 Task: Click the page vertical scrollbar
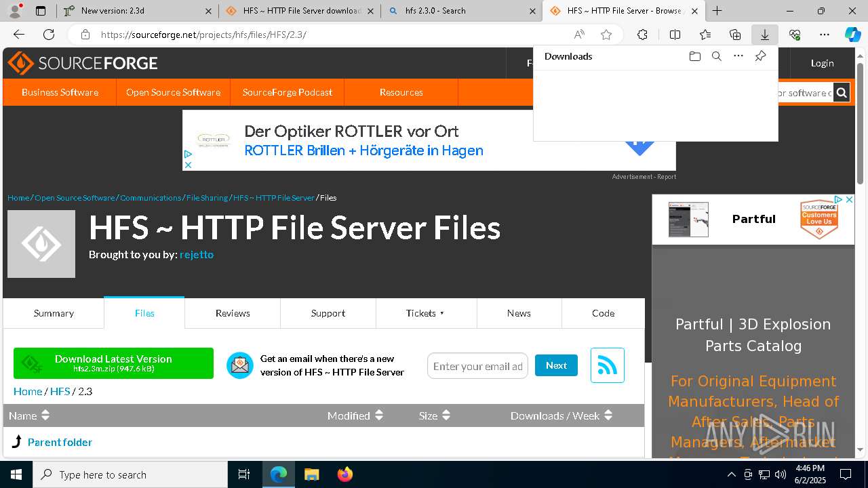861,124
